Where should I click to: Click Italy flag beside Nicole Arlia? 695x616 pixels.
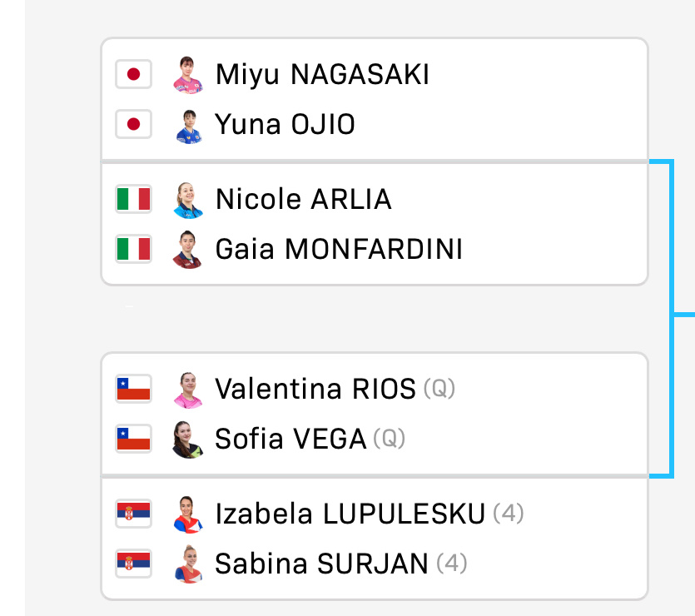pyautogui.click(x=133, y=199)
